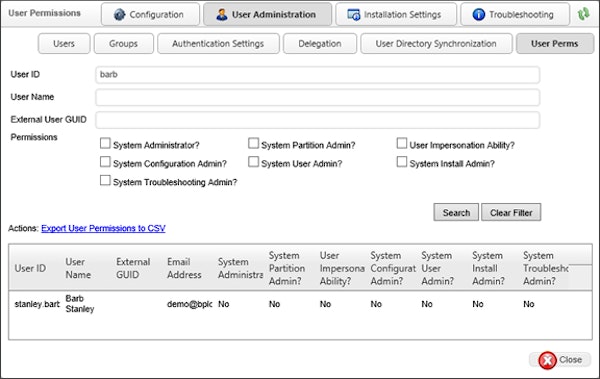Open User Directory Synchronization tab
This screenshot has width=600, height=379.
coord(436,44)
